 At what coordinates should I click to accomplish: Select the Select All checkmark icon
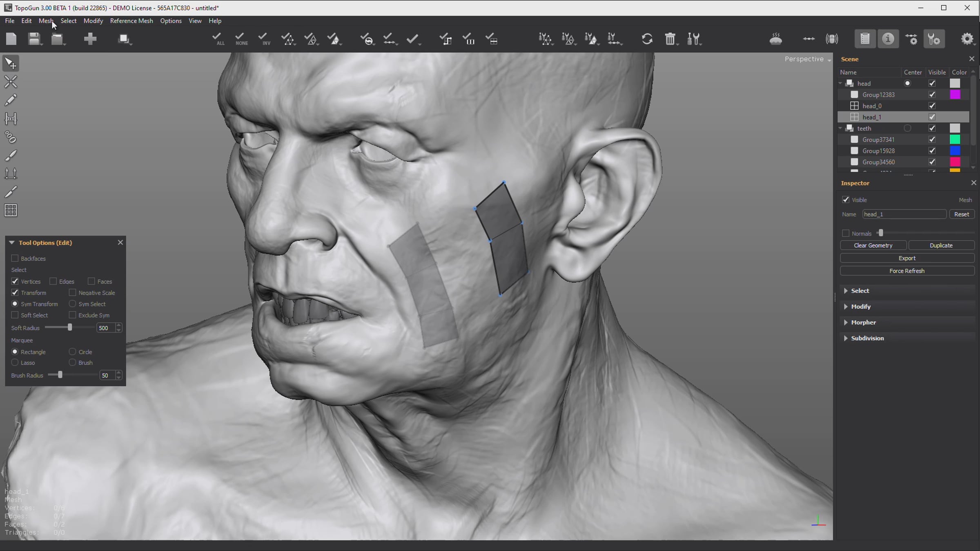218,39
